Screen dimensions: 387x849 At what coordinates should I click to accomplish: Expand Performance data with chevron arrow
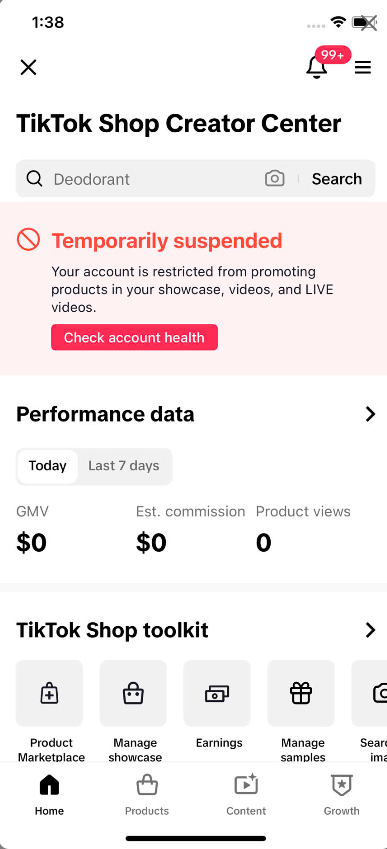(x=370, y=414)
